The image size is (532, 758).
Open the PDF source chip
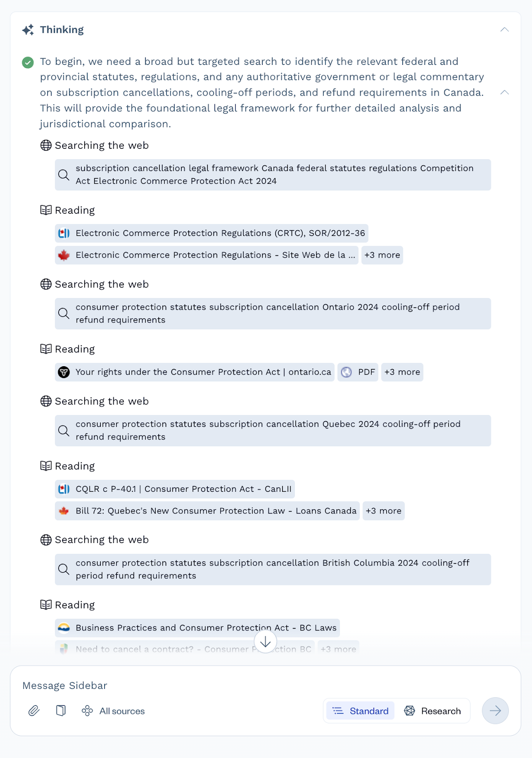coord(358,372)
